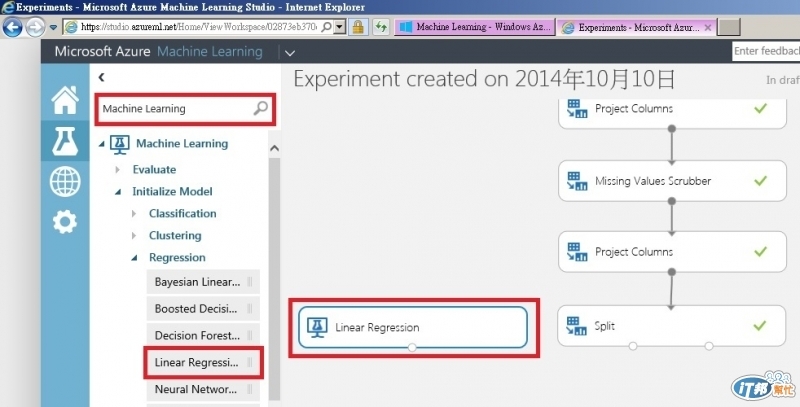Switch to Machine Learning - Windows Azure tab
Image resolution: width=800 pixels, height=407 pixels.
[x=474, y=27]
